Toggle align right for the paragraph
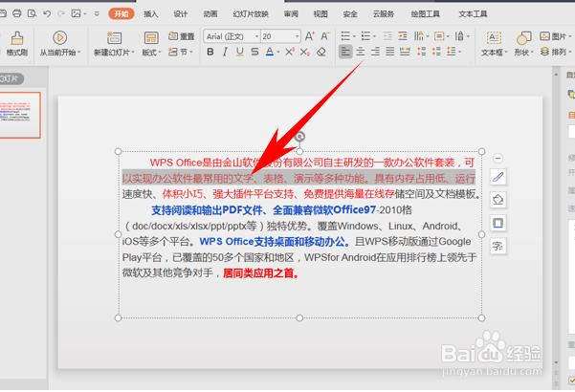The height and width of the screenshot is (392, 575). (x=375, y=52)
